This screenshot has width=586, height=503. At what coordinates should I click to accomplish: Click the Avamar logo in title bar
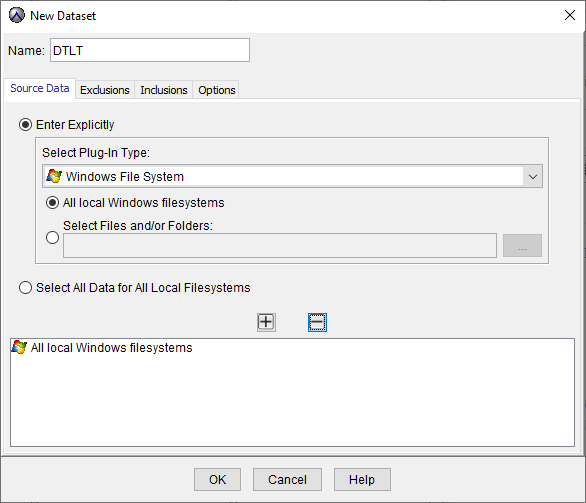17,15
